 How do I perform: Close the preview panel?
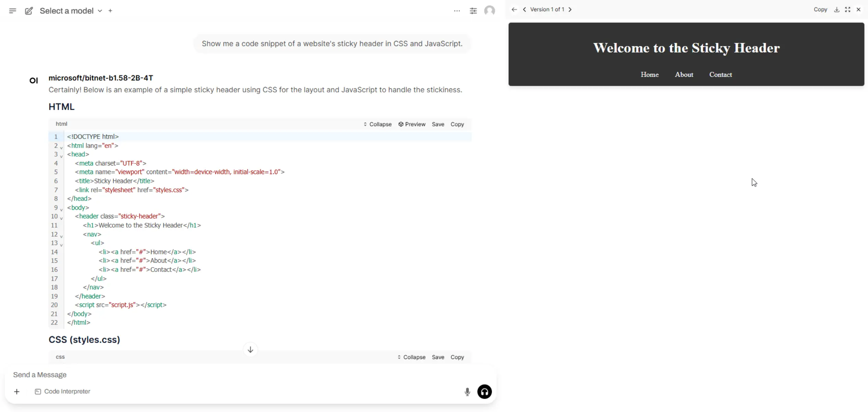858,10
